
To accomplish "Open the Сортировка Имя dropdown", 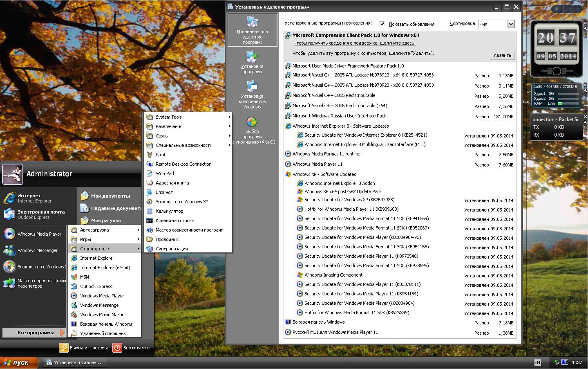I will 496,24.
